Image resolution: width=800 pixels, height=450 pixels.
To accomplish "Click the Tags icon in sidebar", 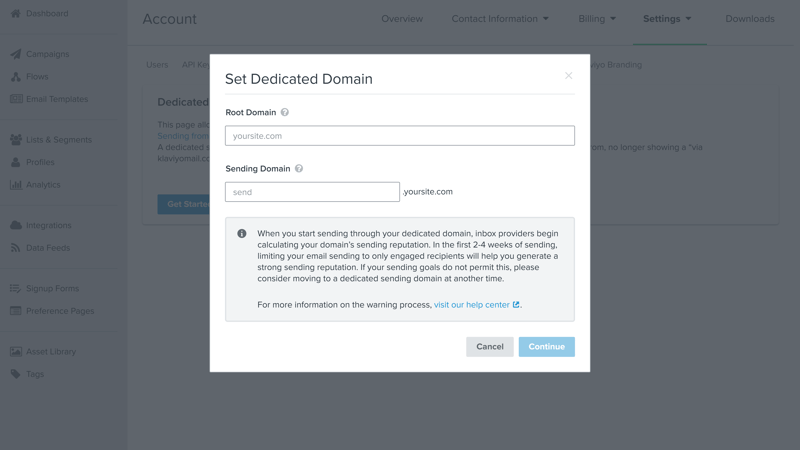I will coord(15,374).
